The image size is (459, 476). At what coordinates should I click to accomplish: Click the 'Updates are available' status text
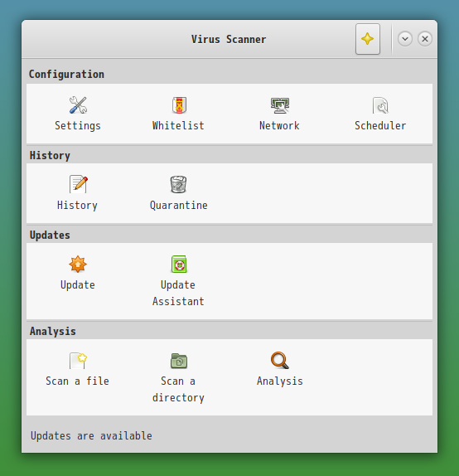91,436
